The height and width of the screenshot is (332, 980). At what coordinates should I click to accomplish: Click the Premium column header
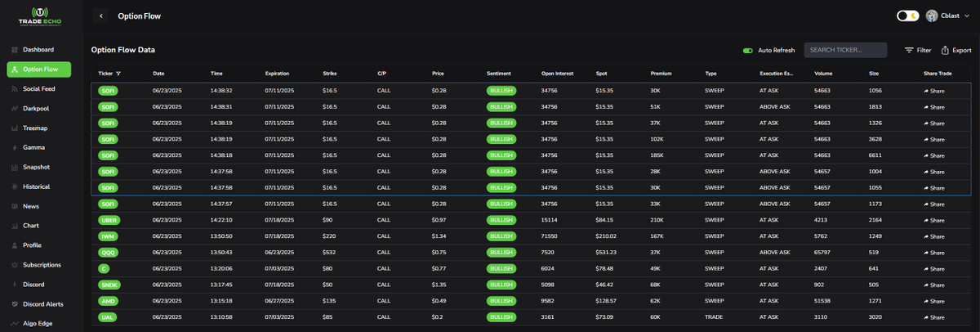pos(661,74)
